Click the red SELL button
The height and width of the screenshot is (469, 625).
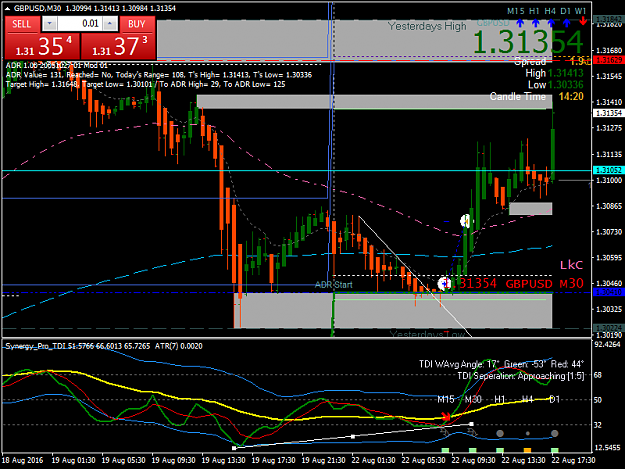22,24
